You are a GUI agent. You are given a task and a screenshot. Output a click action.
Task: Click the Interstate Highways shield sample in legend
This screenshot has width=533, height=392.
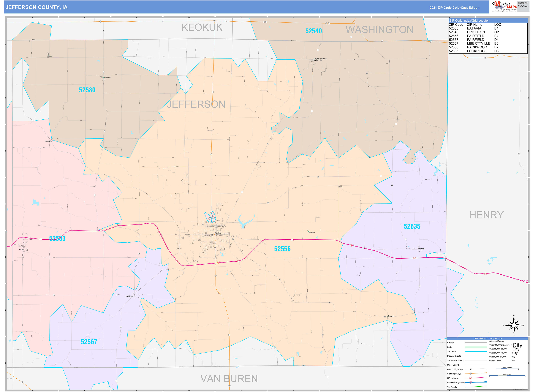click(471, 383)
